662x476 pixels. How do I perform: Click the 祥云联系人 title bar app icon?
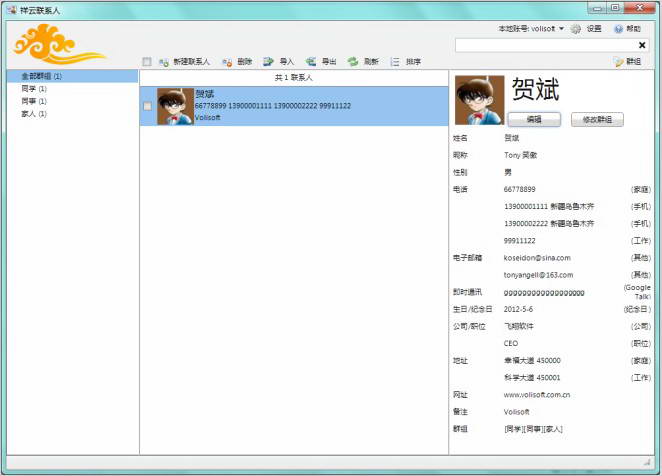[x=12, y=9]
